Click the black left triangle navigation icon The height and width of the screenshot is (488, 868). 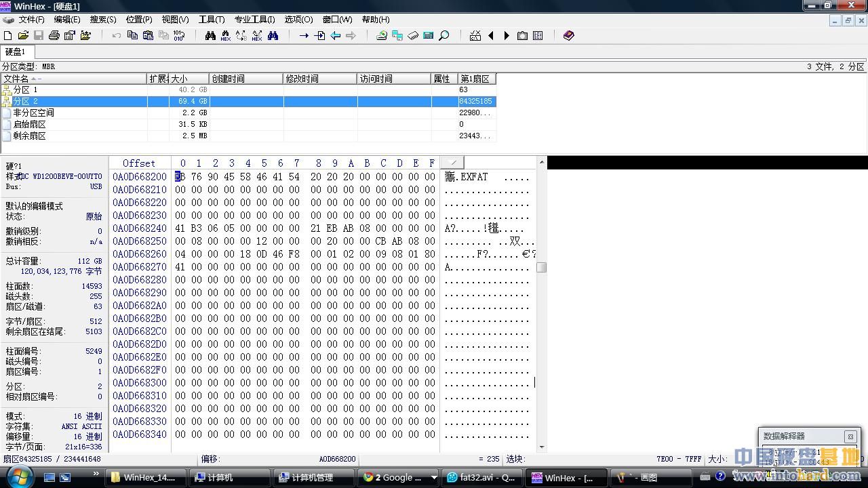coord(491,35)
